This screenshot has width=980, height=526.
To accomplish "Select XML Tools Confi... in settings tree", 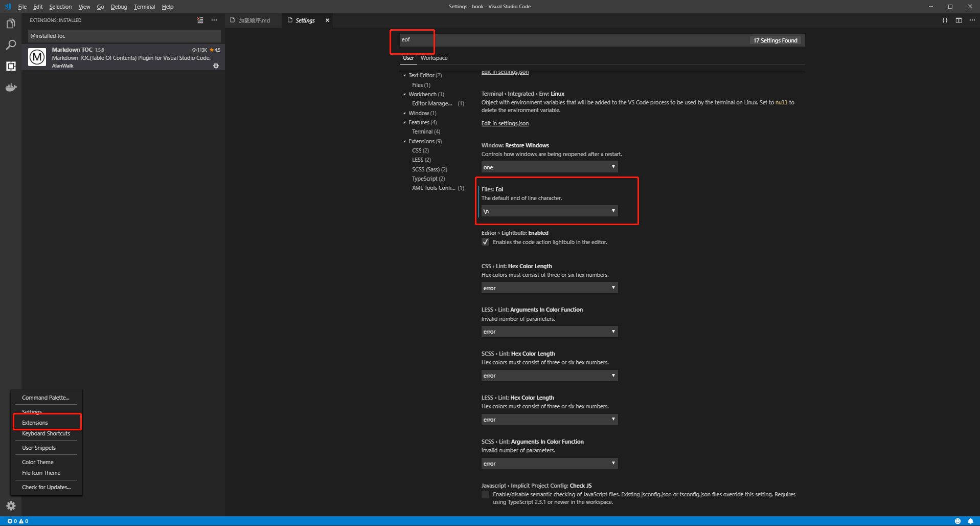I will click(x=438, y=188).
